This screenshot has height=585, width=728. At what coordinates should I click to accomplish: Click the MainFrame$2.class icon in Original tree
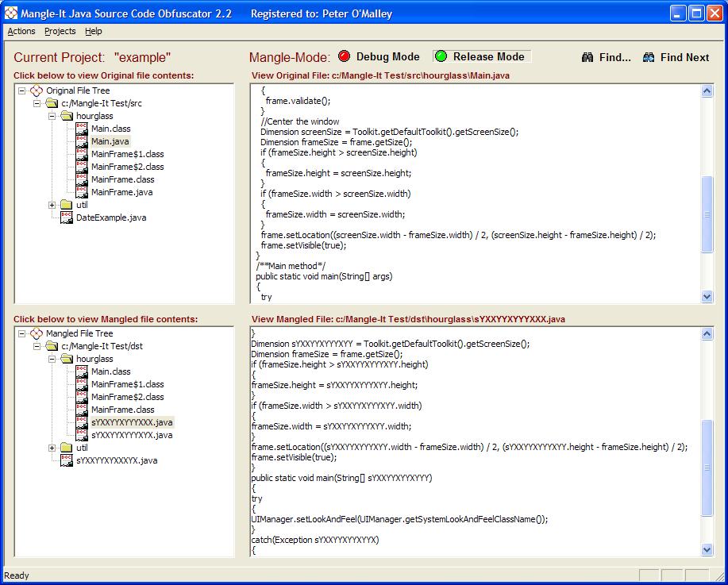(x=82, y=167)
